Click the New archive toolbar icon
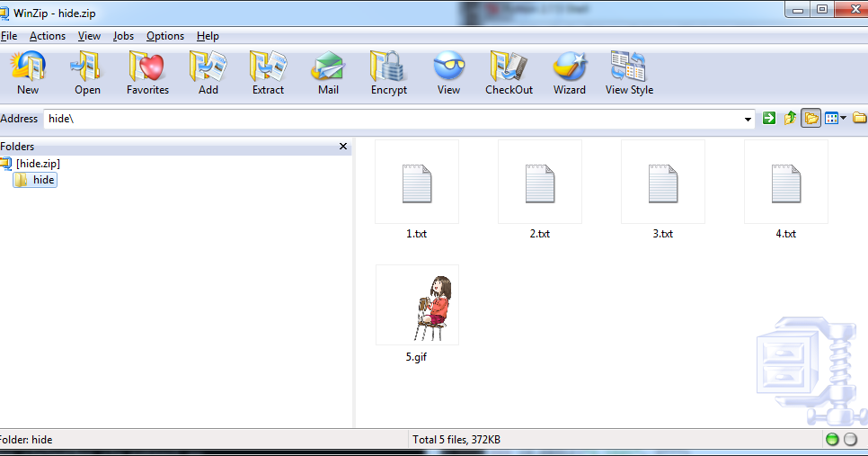 coord(28,66)
